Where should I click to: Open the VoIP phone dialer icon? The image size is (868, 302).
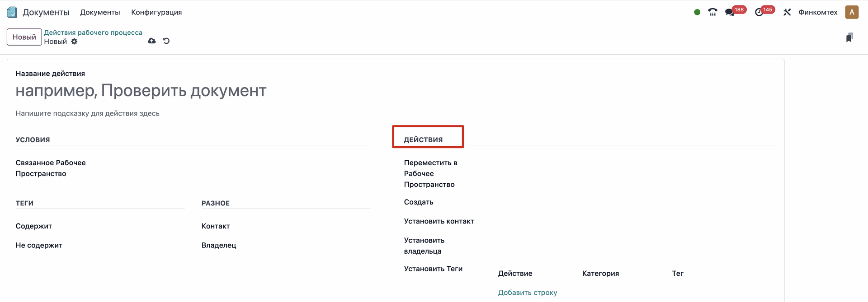pos(712,12)
